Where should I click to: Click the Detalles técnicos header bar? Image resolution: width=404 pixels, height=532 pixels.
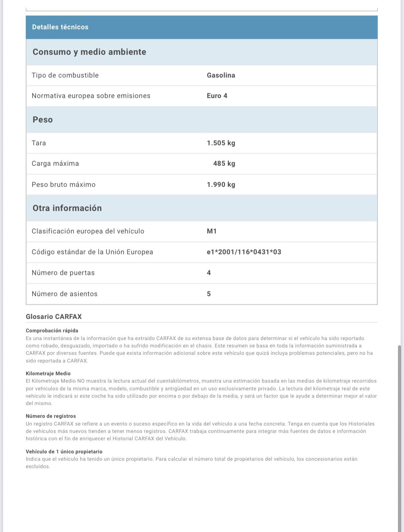pyautogui.click(x=201, y=27)
